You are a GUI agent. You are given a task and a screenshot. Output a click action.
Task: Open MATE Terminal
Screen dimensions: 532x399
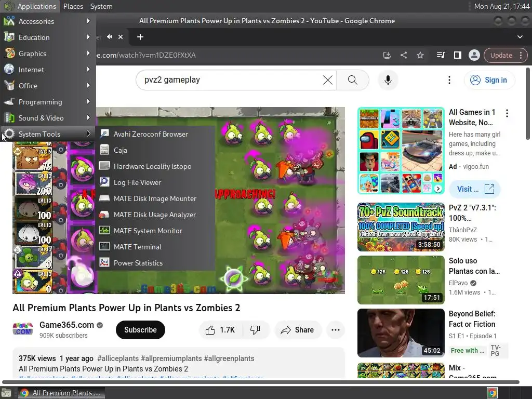pos(155,247)
